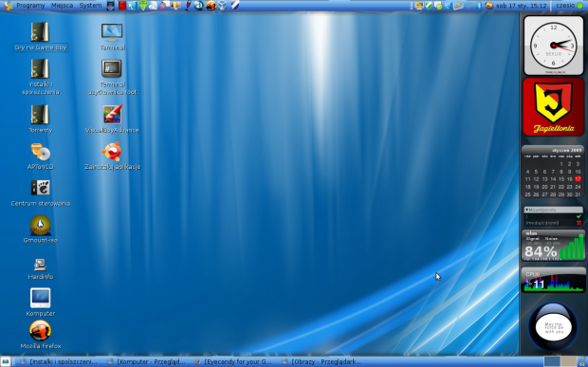
Task: Open Komputer desktop icon
Action: [x=40, y=303]
